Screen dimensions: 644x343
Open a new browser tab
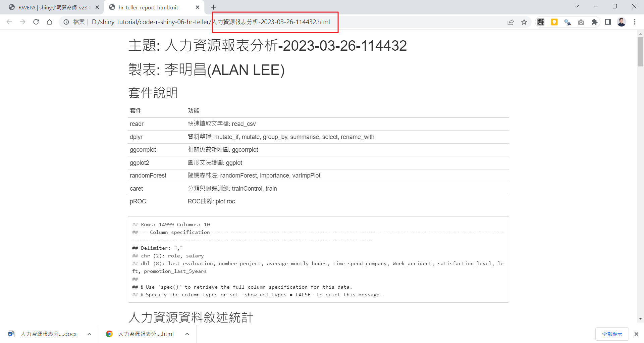pos(213,7)
